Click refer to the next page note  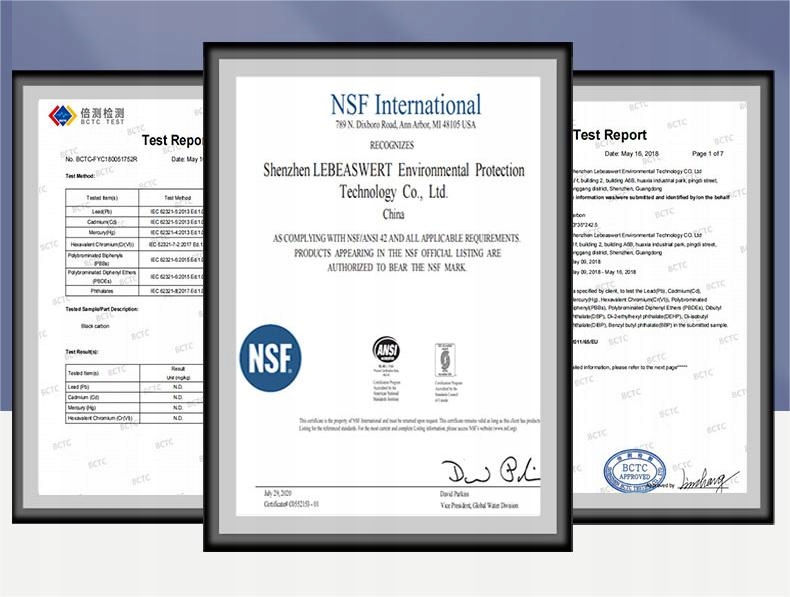(x=630, y=367)
